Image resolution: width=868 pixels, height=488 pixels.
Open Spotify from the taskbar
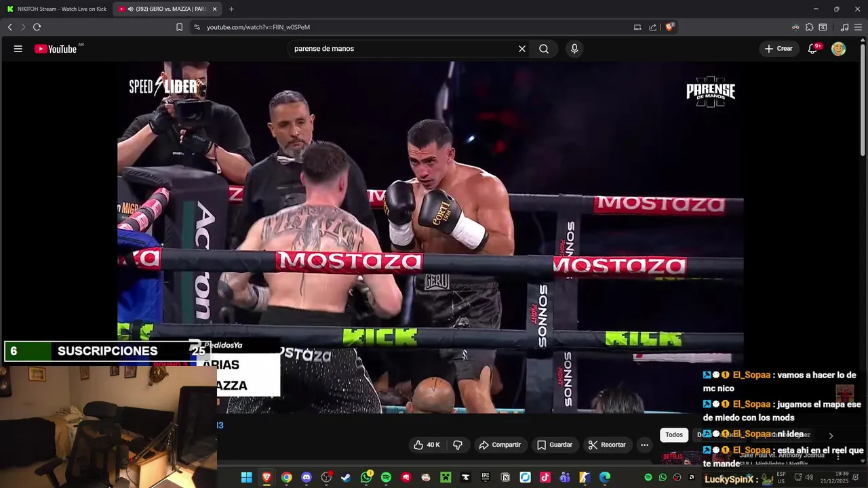386,477
